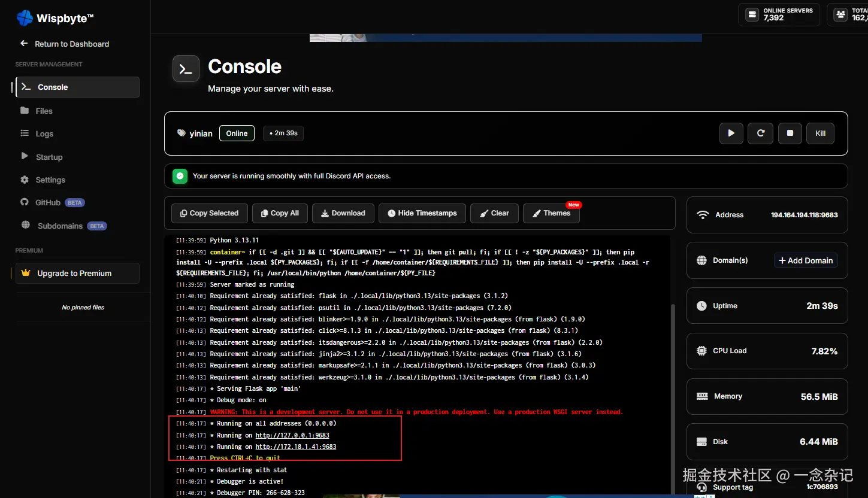This screenshot has width=868, height=498.
Task: Click the Online status badge
Action: tap(237, 133)
